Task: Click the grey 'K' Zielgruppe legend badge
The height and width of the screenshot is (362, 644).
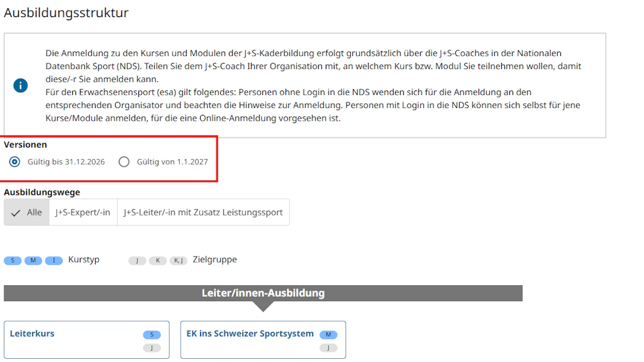Action: 158,261
